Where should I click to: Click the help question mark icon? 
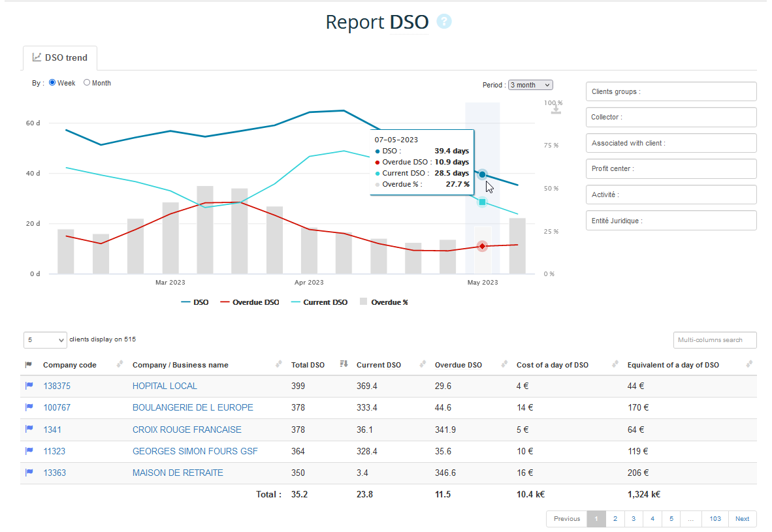pyautogui.click(x=444, y=22)
